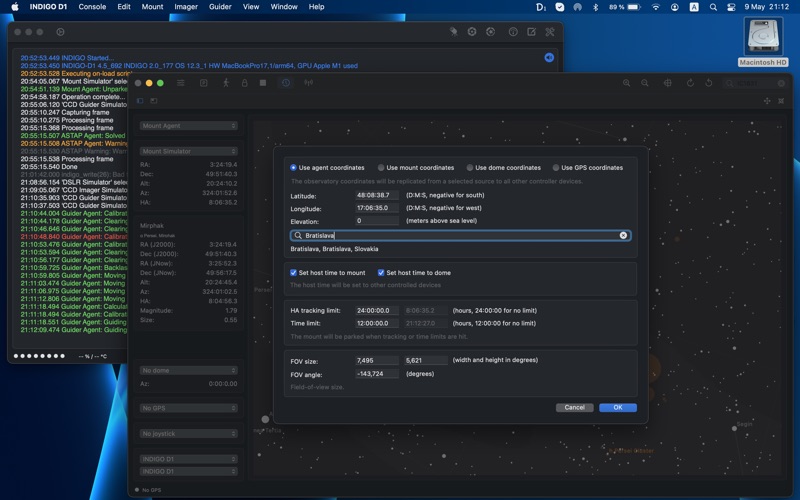Screen dimensions: 800x500
Task: Click the crosshair center icon in toolbar
Action: click(668, 83)
